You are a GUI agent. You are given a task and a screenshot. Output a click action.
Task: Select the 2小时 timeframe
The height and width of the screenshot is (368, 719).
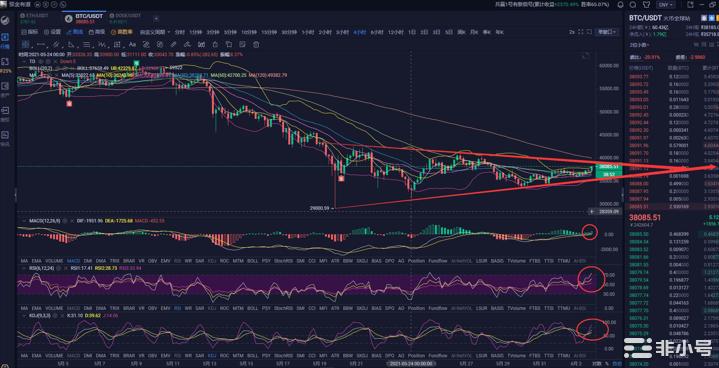325,32
